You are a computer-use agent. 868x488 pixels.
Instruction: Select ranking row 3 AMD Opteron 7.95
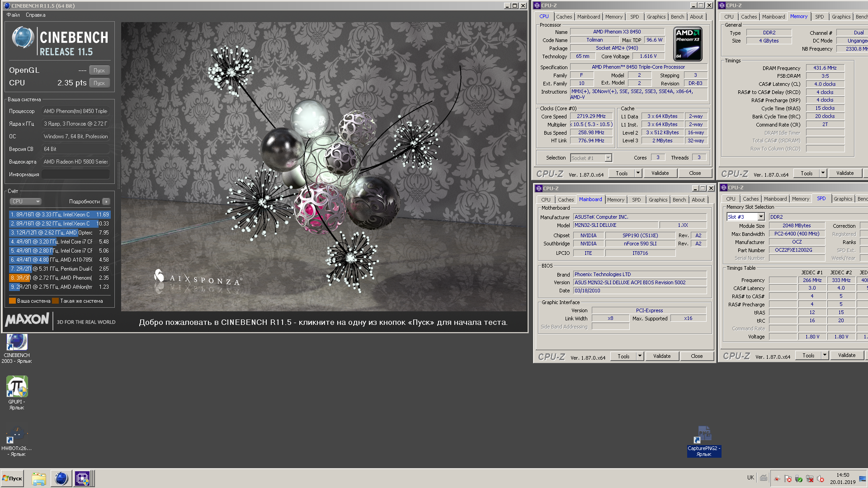click(60, 233)
